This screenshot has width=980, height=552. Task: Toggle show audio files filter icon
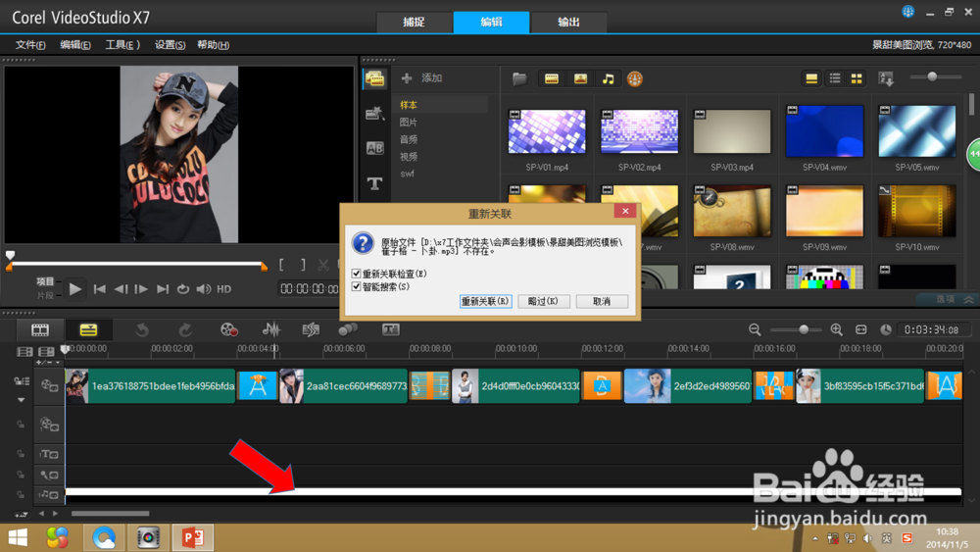pyautogui.click(x=608, y=78)
